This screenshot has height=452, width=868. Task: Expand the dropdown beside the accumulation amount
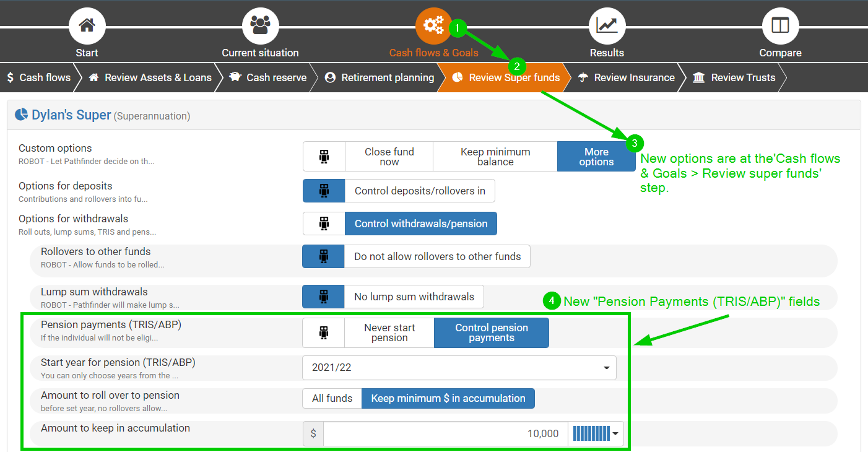point(615,433)
